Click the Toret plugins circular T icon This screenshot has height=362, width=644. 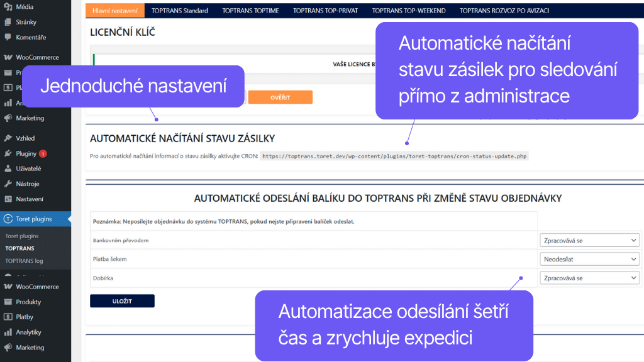pyautogui.click(x=8, y=219)
